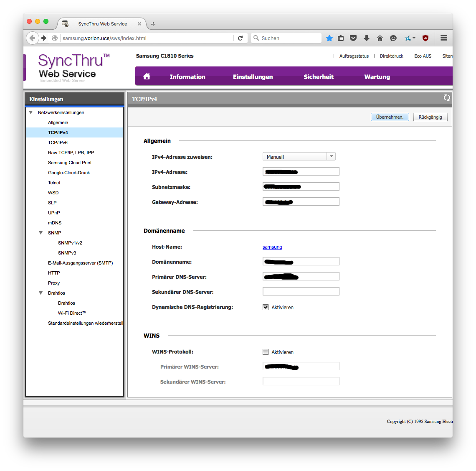This screenshot has width=476, height=471.
Task: Reload the page with the reload icon
Action: pyautogui.click(x=241, y=38)
